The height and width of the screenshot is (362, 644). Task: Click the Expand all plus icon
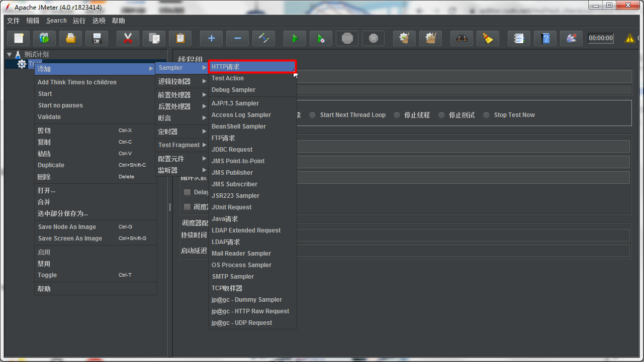pyautogui.click(x=212, y=38)
